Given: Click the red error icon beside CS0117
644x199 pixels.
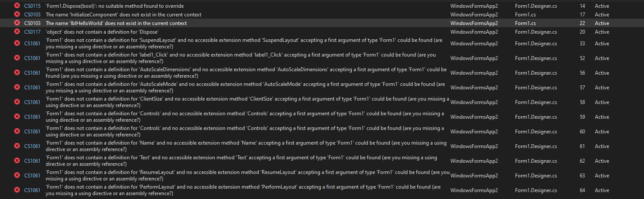Looking at the screenshot, I should [17, 32].
